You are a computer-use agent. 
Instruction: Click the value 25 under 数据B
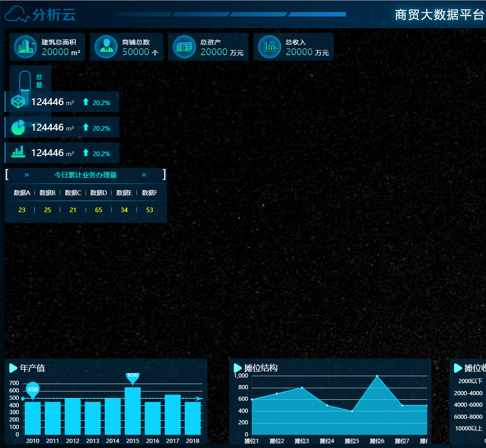pyautogui.click(x=47, y=210)
